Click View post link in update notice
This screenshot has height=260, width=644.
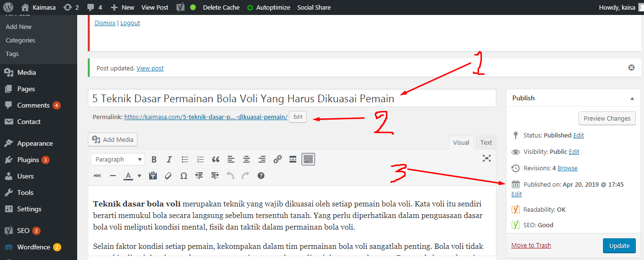tap(150, 68)
